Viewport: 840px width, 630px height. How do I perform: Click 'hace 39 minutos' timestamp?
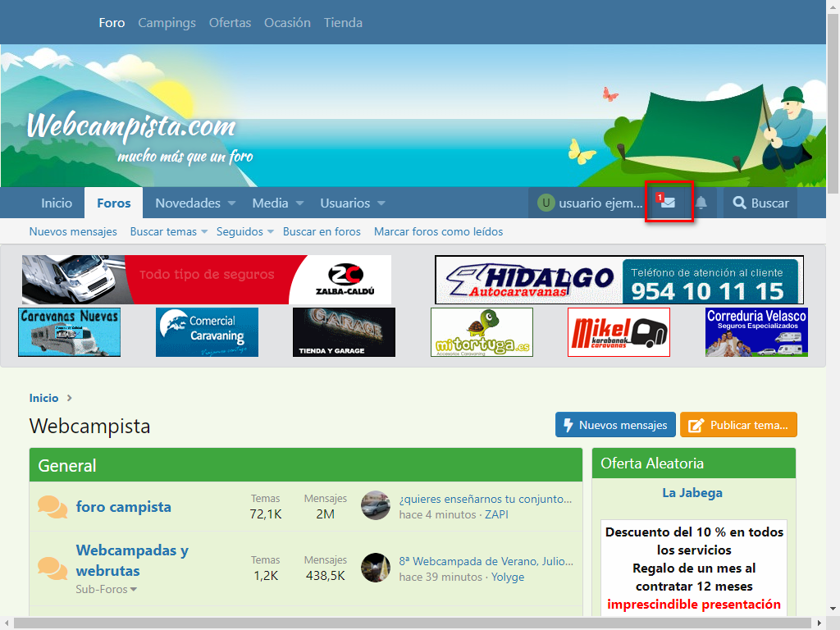pyautogui.click(x=441, y=577)
